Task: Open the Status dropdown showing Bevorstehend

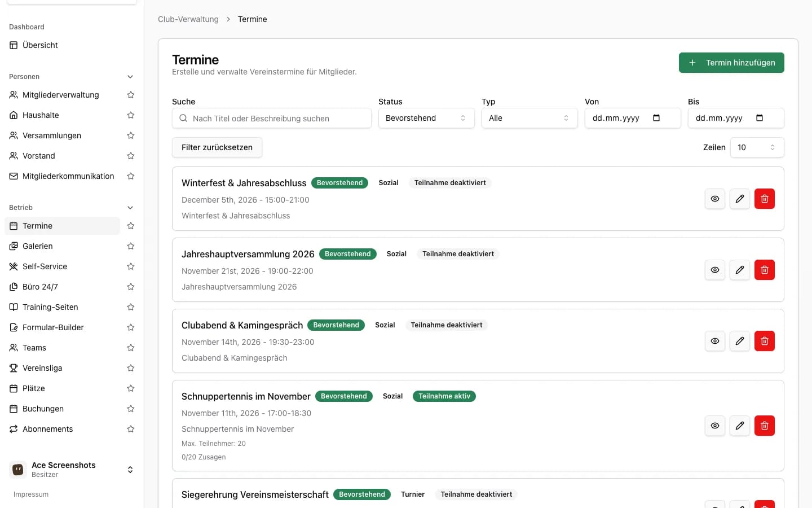Action: pyautogui.click(x=426, y=118)
